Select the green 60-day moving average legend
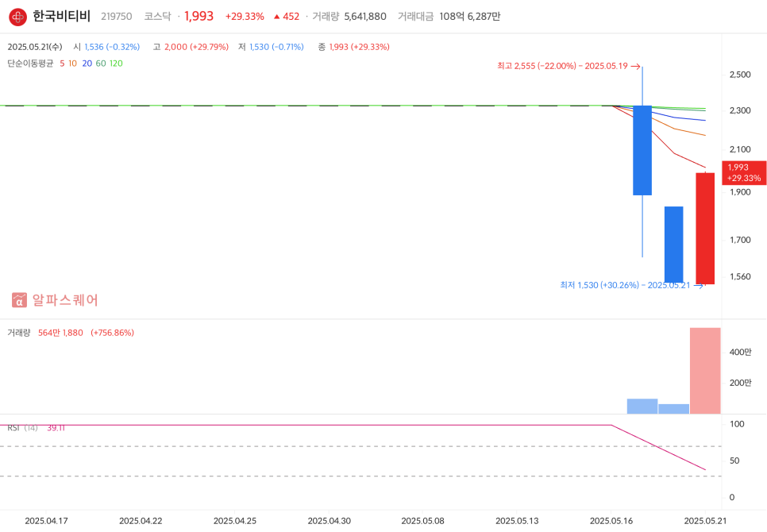Image resolution: width=767 pixels, height=532 pixels. tap(101, 64)
